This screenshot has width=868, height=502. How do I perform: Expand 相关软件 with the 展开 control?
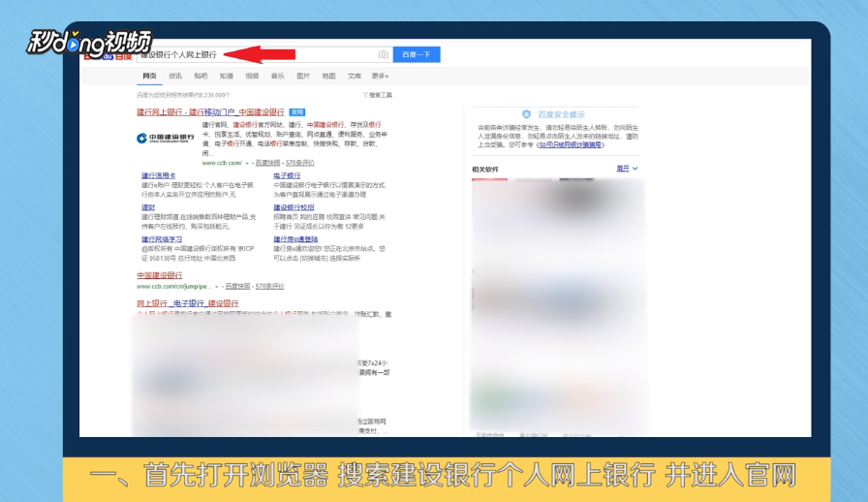coord(627,169)
